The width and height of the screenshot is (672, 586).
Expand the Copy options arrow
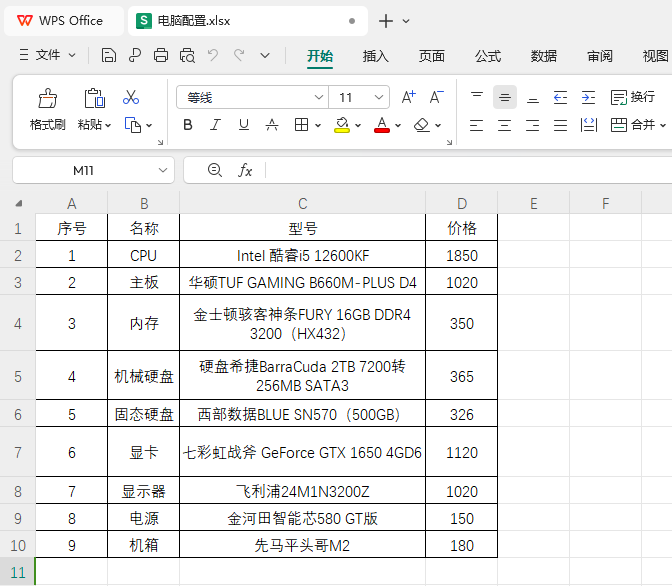(149, 126)
